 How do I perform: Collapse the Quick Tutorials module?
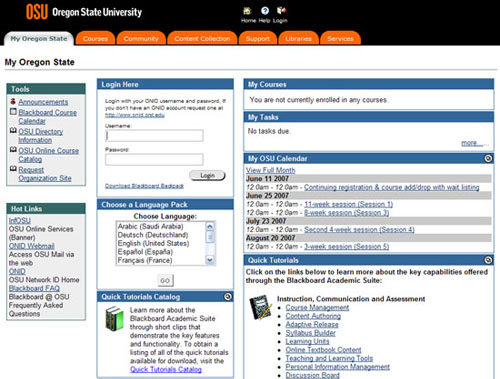click(488, 260)
